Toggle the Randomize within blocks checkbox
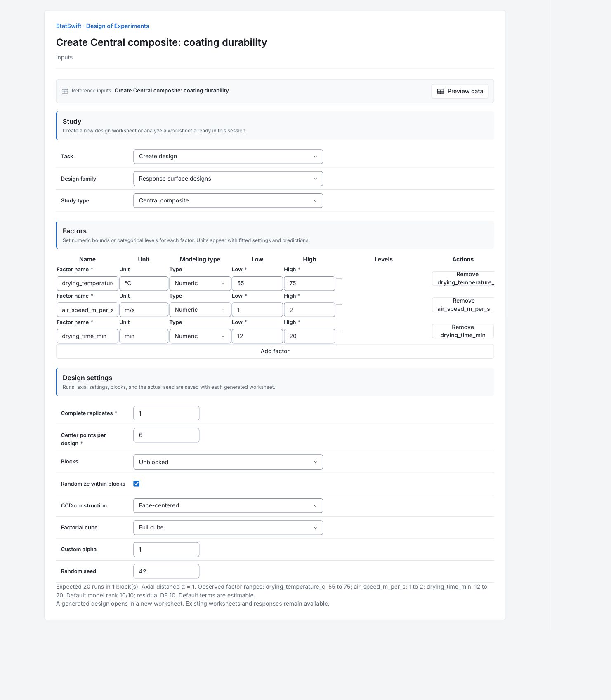This screenshot has height=700, width=611. click(137, 484)
